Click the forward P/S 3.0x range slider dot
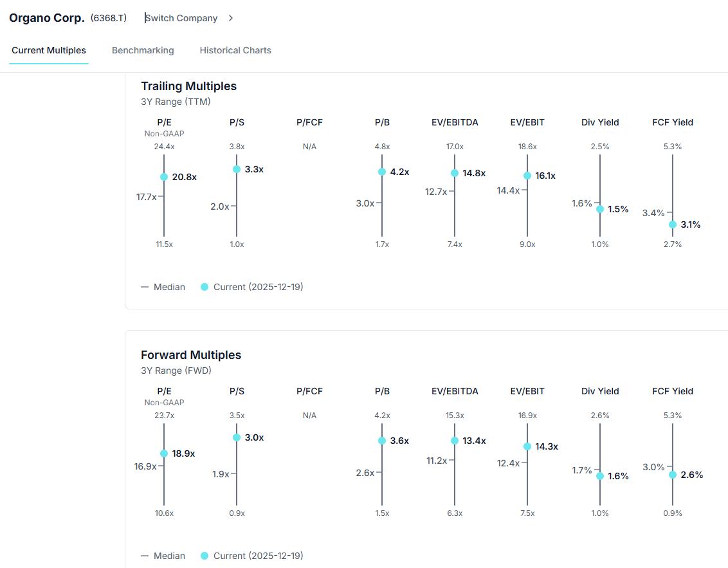The width and height of the screenshot is (728, 568). [x=237, y=437]
